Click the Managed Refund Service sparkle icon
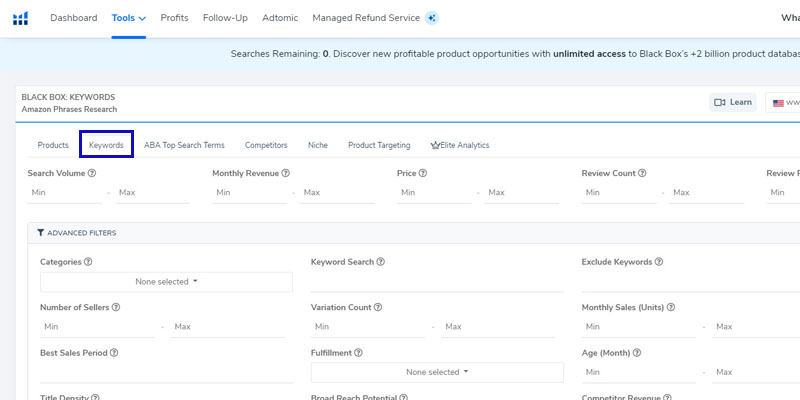This screenshot has height=400, width=800. pyautogui.click(x=432, y=18)
